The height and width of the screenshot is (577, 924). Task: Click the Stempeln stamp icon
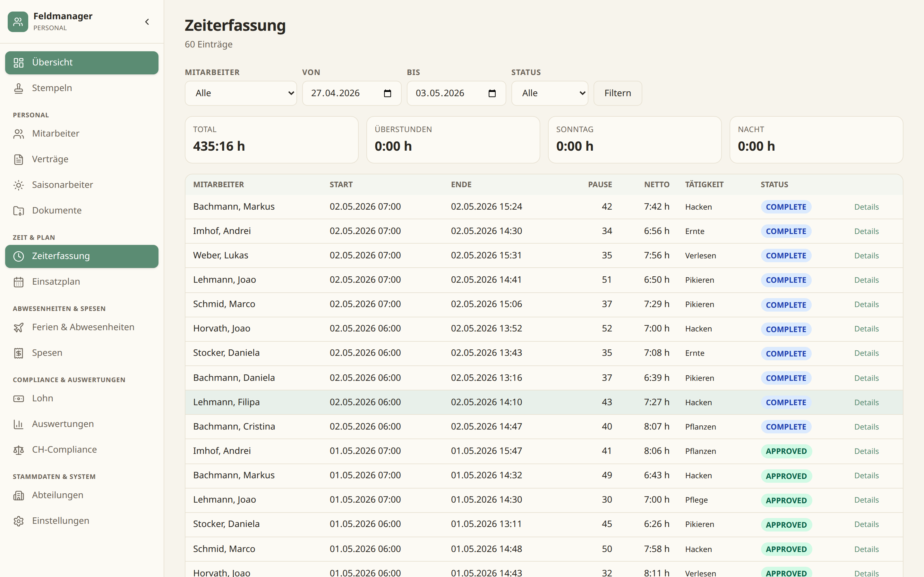pyautogui.click(x=18, y=88)
